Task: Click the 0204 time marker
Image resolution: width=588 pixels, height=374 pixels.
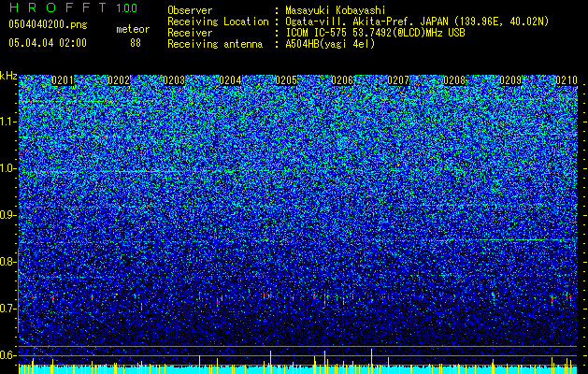Action: click(x=230, y=80)
